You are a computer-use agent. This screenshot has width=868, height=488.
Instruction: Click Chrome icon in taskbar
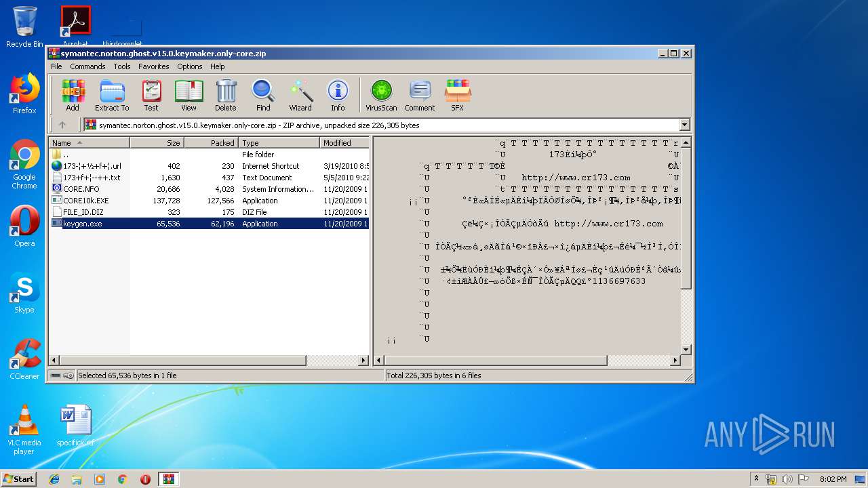tap(122, 479)
